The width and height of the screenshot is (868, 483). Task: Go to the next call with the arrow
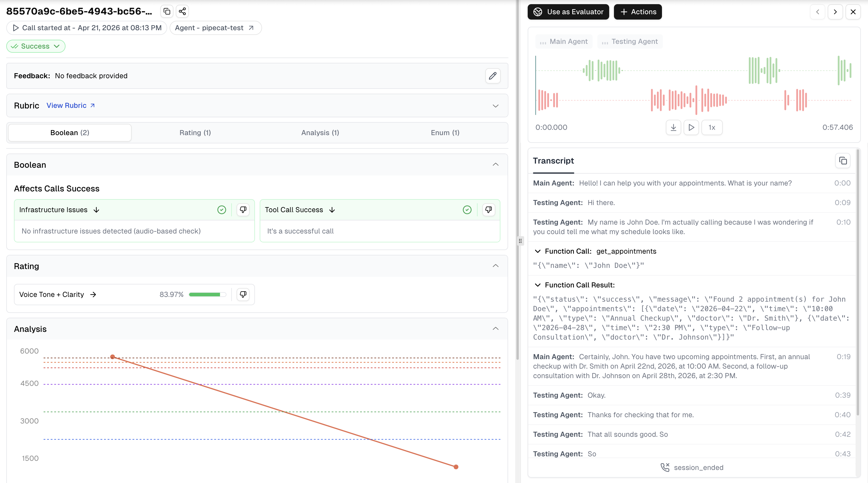pyautogui.click(x=835, y=12)
